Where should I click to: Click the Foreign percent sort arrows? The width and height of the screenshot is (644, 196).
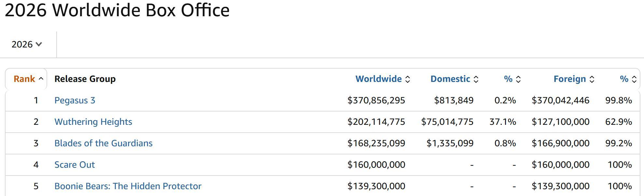(x=634, y=79)
